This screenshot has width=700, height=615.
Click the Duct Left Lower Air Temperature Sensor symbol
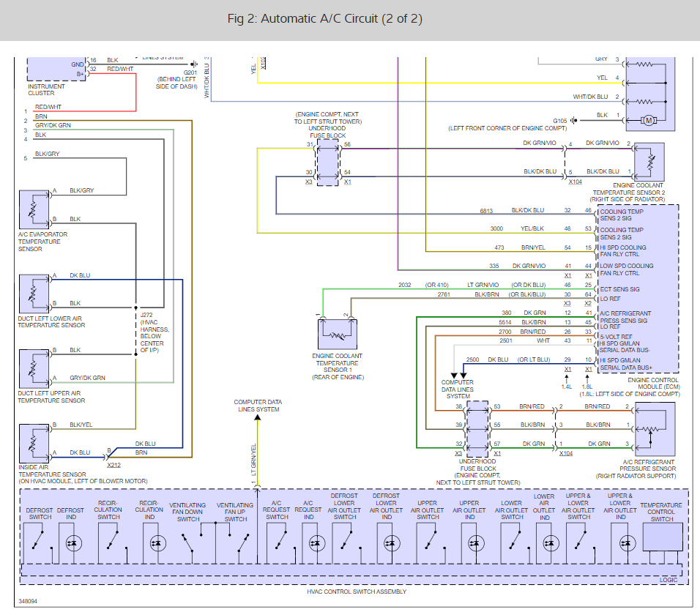point(34,293)
